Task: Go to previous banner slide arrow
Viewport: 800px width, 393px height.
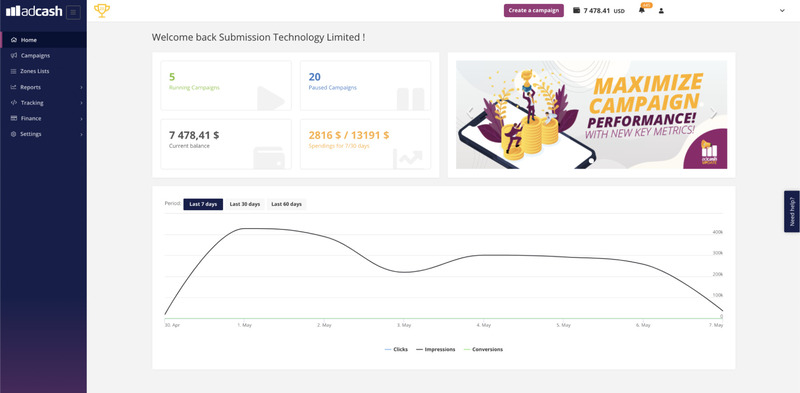Action: (470, 113)
